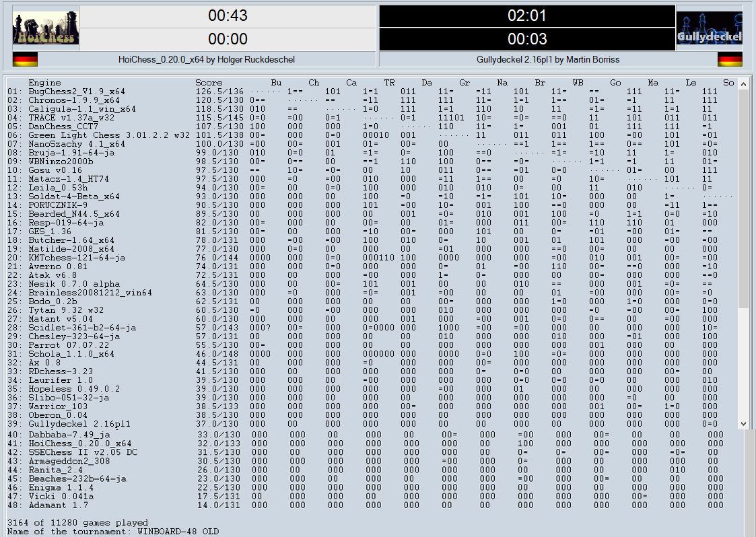Click the TRACE v1.37a_w32 row name
756x537 pixels.
click(71, 118)
